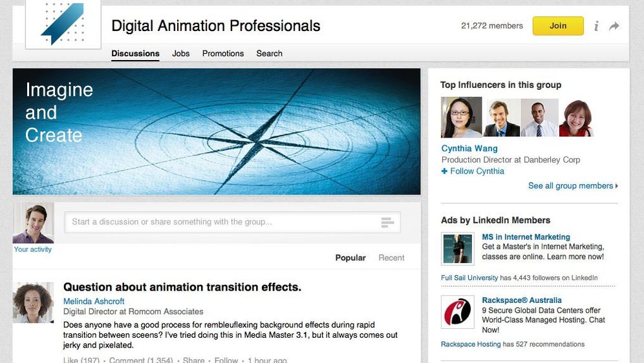Click the Production Director at Danberley Corp text
This screenshot has height=363, width=644.
pyautogui.click(x=511, y=160)
